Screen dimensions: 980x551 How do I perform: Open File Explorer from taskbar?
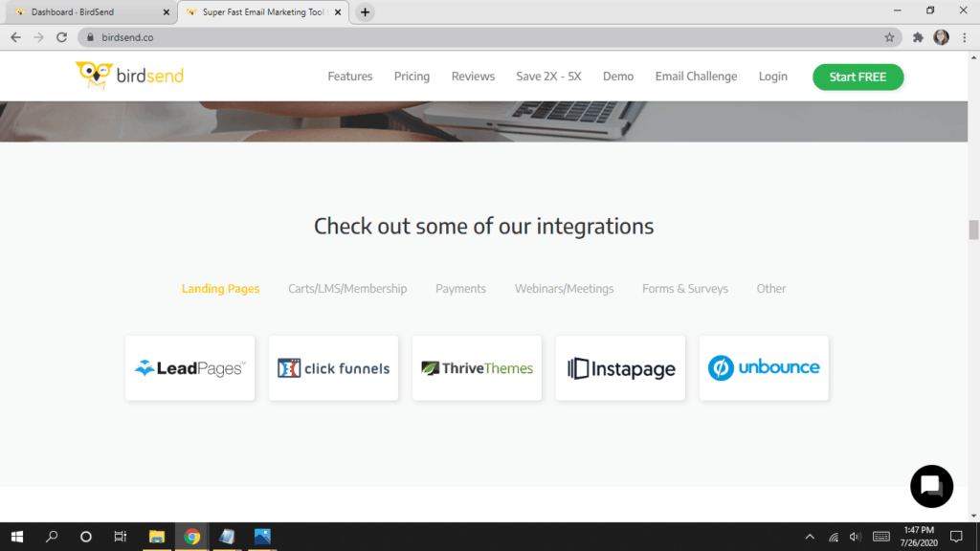tap(156, 537)
